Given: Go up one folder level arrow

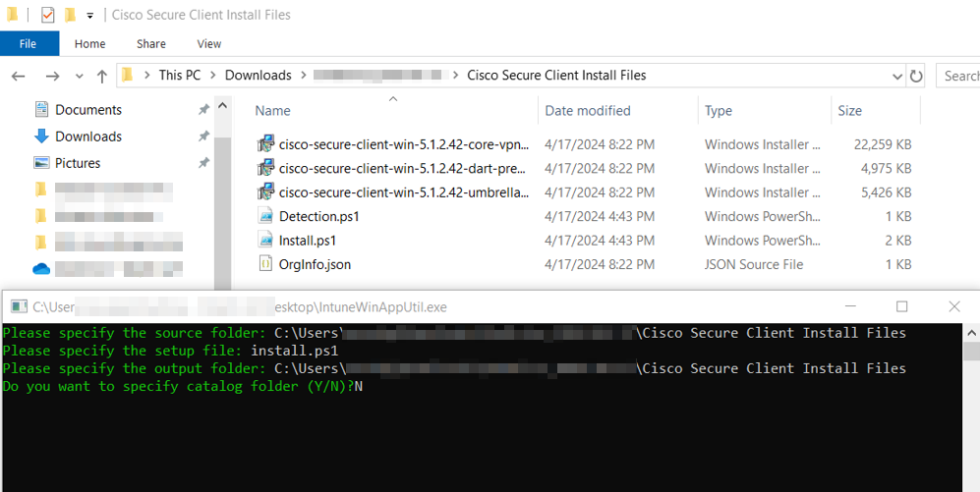Looking at the screenshot, I should point(102,76).
